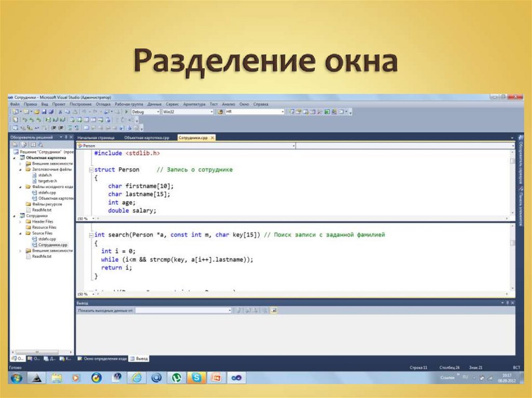Select Resource Files folder
The width and height of the screenshot is (532, 398).
pos(44,227)
